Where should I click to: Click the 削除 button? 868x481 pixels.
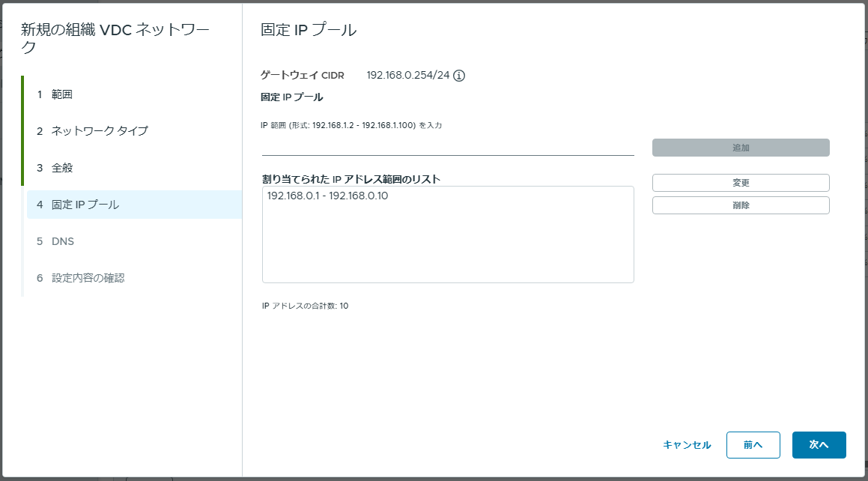coord(741,205)
